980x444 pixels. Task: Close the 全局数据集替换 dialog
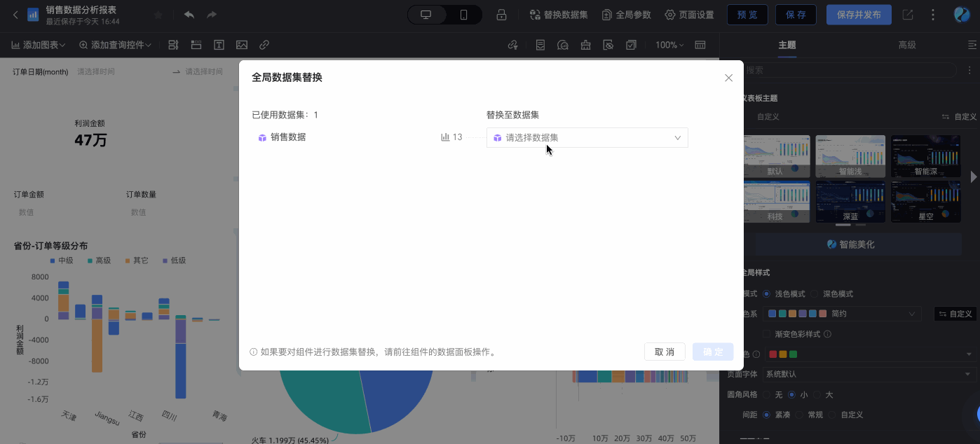pos(728,78)
